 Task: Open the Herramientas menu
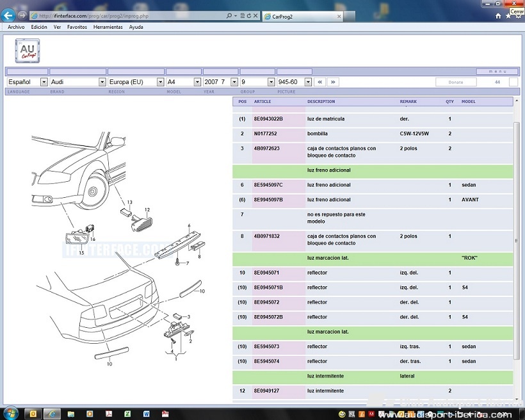click(x=108, y=28)
